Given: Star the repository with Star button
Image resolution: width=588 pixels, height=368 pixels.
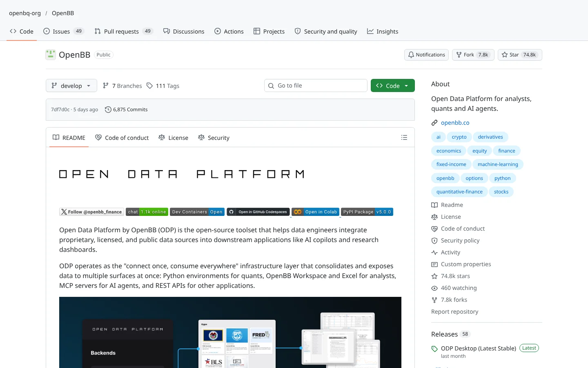Looking at the screenshot, I should click(520, 55).
